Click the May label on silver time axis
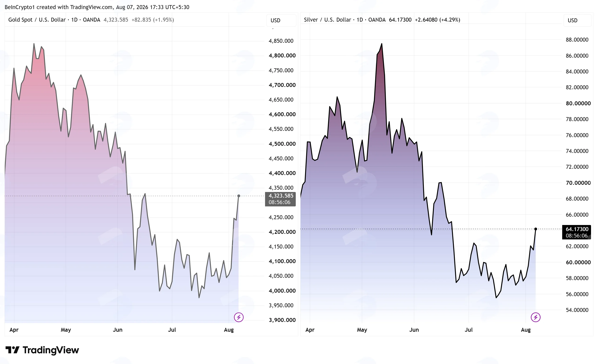The image size is (598, 364). pyautogui.click(x=362, y=330)
